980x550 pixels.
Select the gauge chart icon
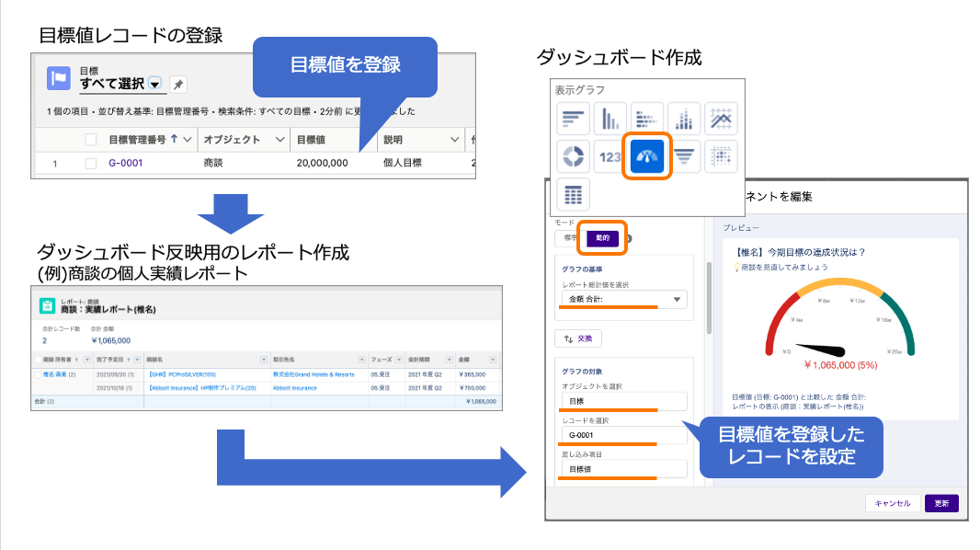click(x=647, y=156)
